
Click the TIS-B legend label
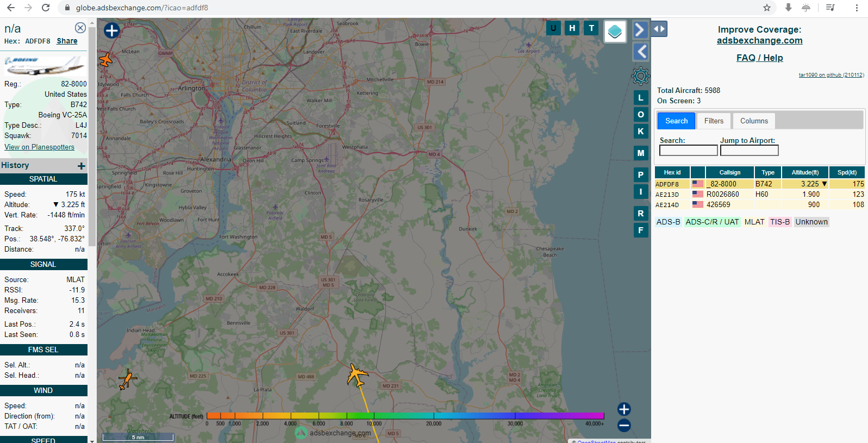point(779,222)
